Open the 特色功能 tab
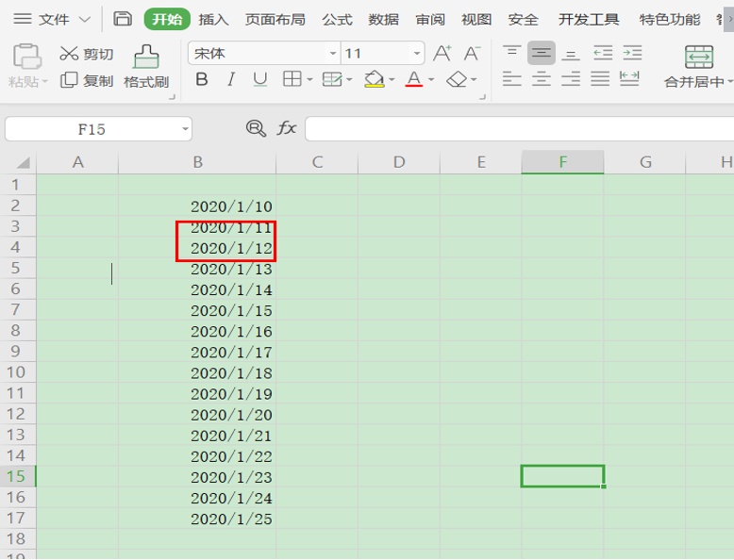The image size is (734, 560). pos(670,19)
